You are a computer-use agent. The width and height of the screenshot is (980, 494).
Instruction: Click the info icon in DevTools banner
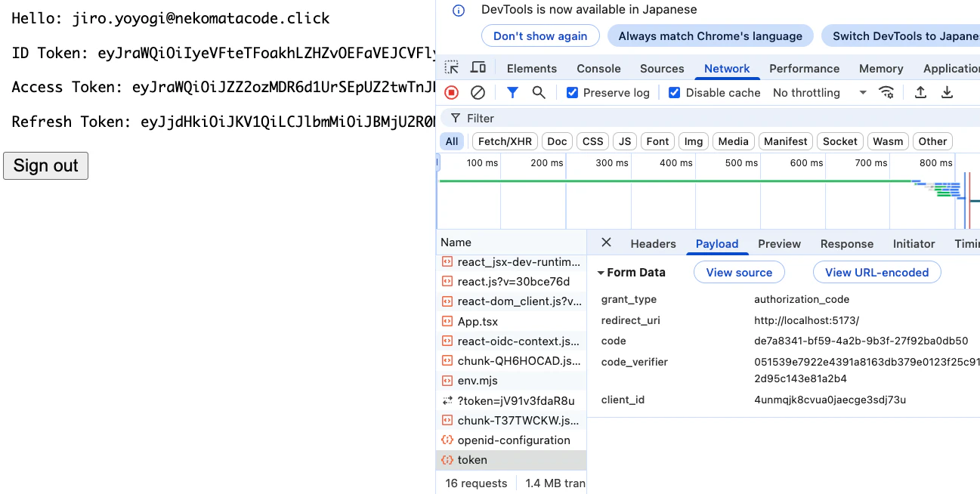(x=459, y=10)
